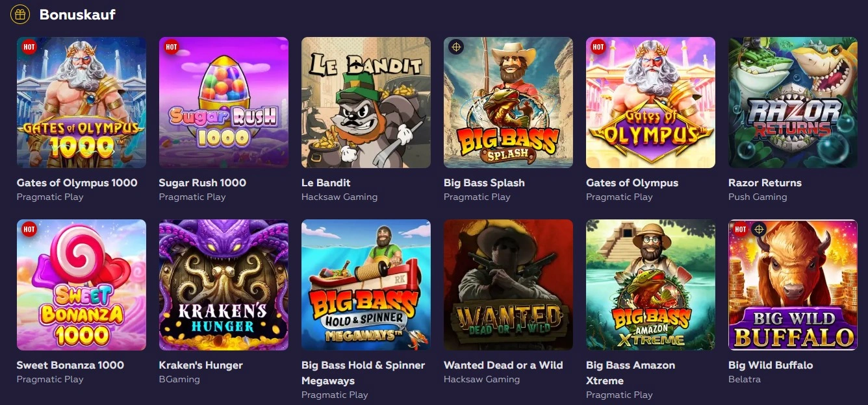Click the crosshair badge on Big Bass Splash
This screenshot has width=868, height=405.
click(456, 47)
